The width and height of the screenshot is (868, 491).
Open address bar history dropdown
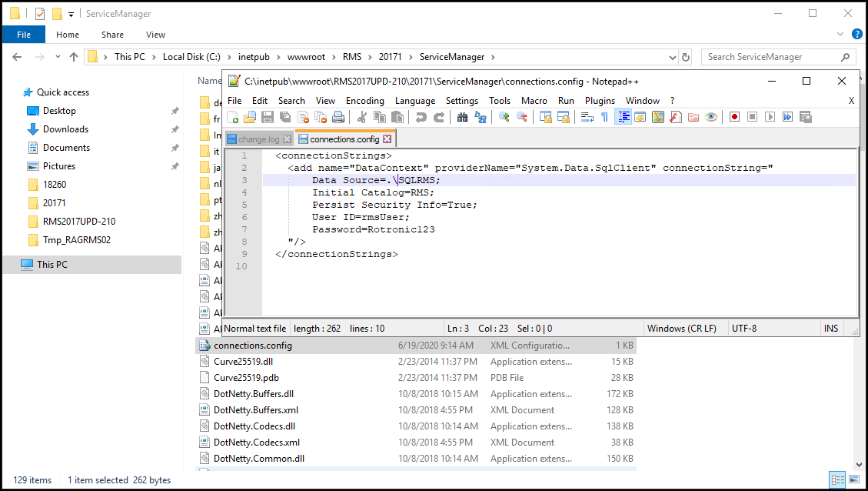[673, 57]
